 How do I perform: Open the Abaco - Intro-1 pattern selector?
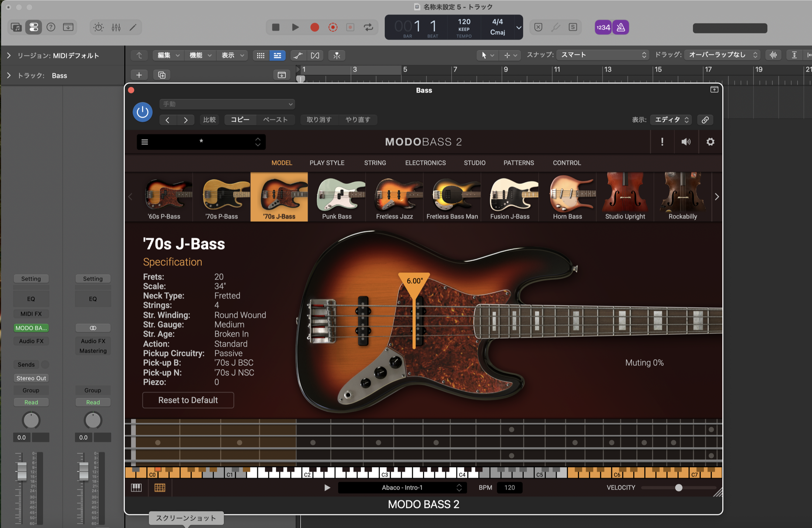click(x=402, y=487)
